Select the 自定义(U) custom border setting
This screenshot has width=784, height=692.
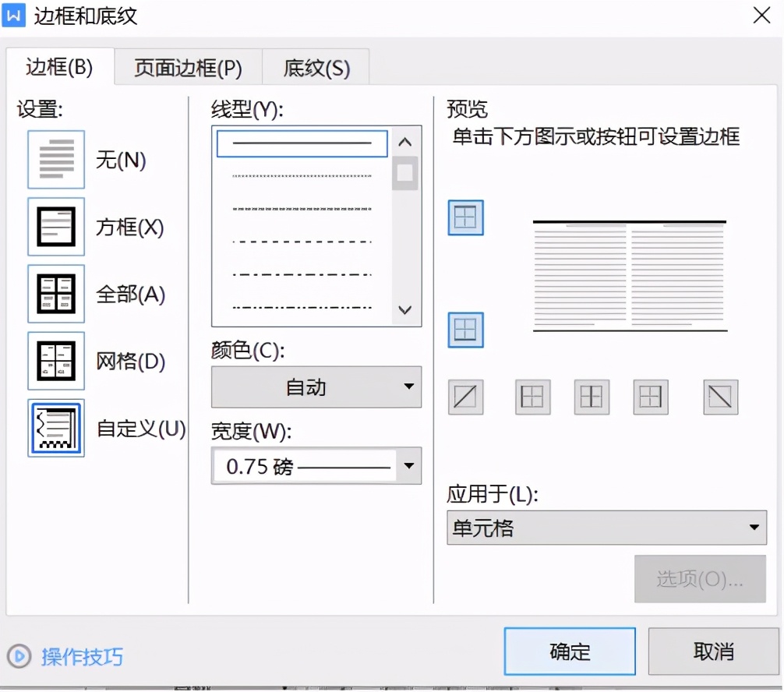point(55,429)
